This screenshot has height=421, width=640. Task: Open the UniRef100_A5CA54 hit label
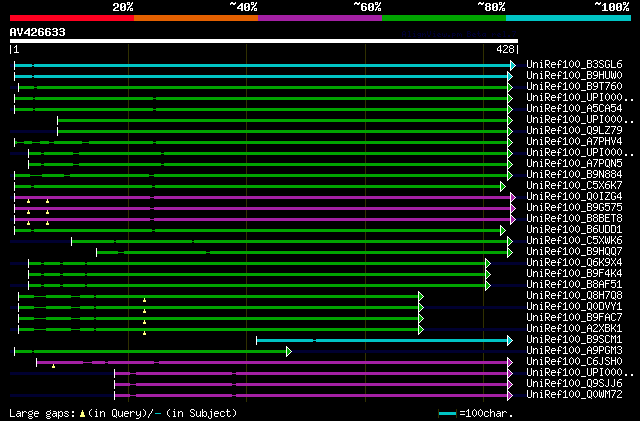[x=574, y=109]
